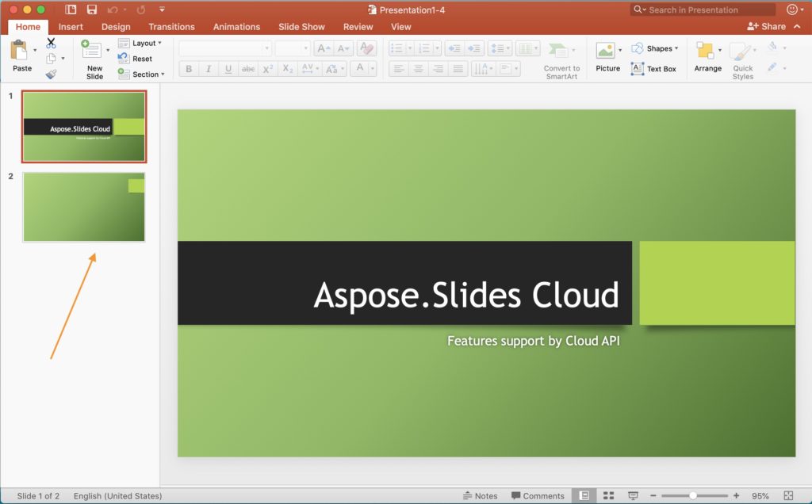Insert a new slide using New Slide
This screenshot has width=812, height=504.
(94, 51)
